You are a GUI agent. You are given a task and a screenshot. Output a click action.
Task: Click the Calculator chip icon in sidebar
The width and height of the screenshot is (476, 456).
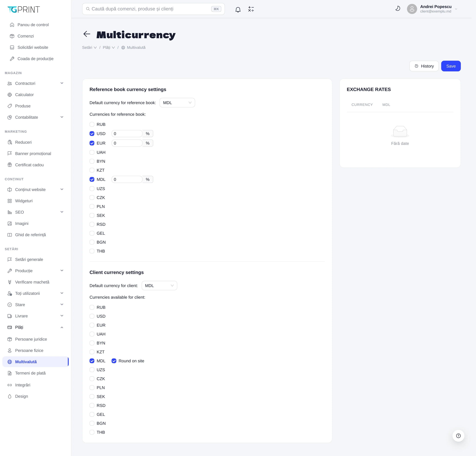10,95
